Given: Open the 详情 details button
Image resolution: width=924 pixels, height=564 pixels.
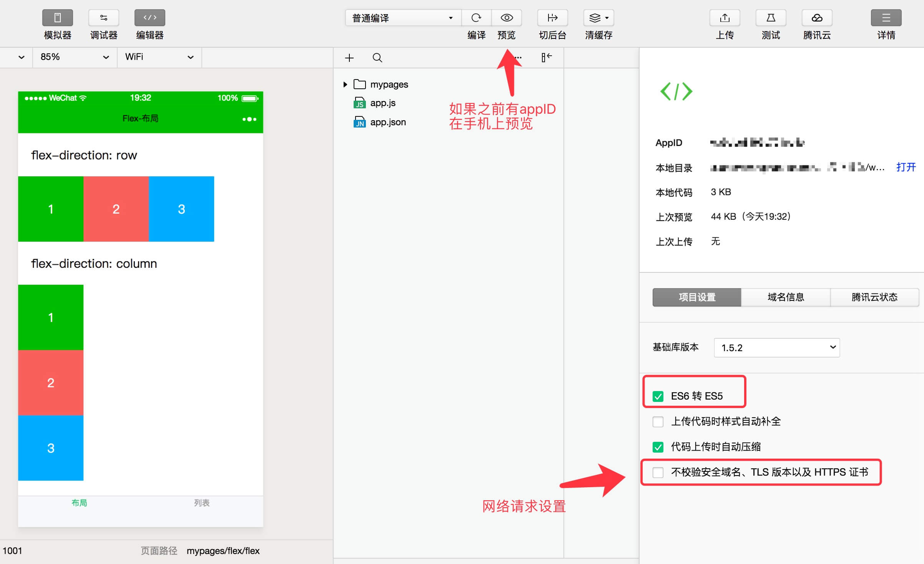Looking at the screenshot, I should [x=886, y=18].
